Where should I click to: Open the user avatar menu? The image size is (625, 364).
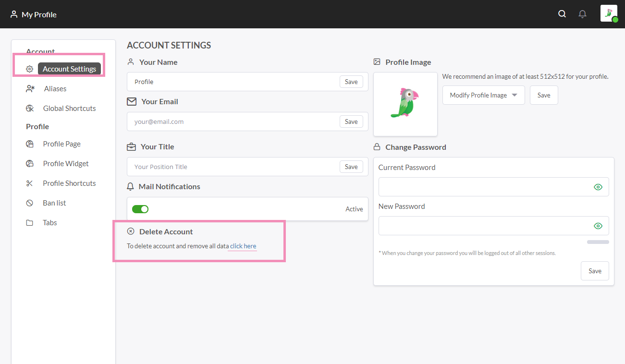tap(609, 13)
